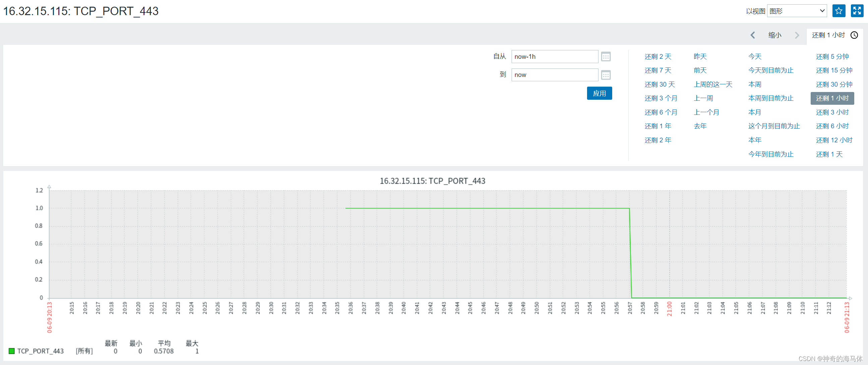The height and width of the screenshot is (365, 868).
Task: Click 缩小 to zoom out time range
Action: point(774,35)
